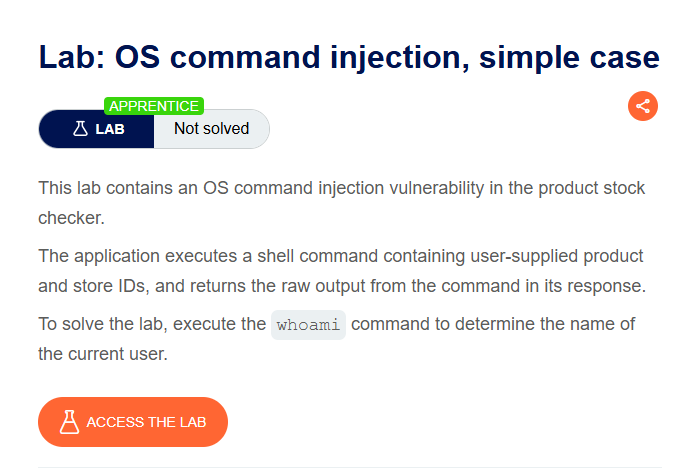Click the Not solved status label
This screenshot has height=468, width=700.
tap(212, 129)
